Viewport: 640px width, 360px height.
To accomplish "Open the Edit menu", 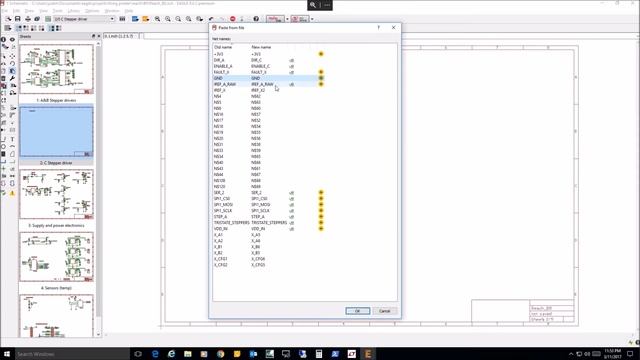I will click(16, 11).
